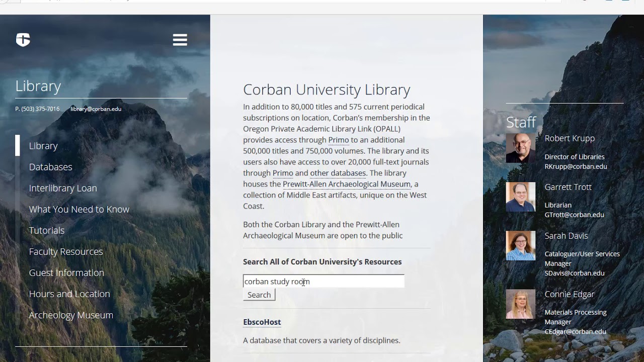Select What You Need to Know
Screen dimensions: 644x362
[x=79, y=209]
